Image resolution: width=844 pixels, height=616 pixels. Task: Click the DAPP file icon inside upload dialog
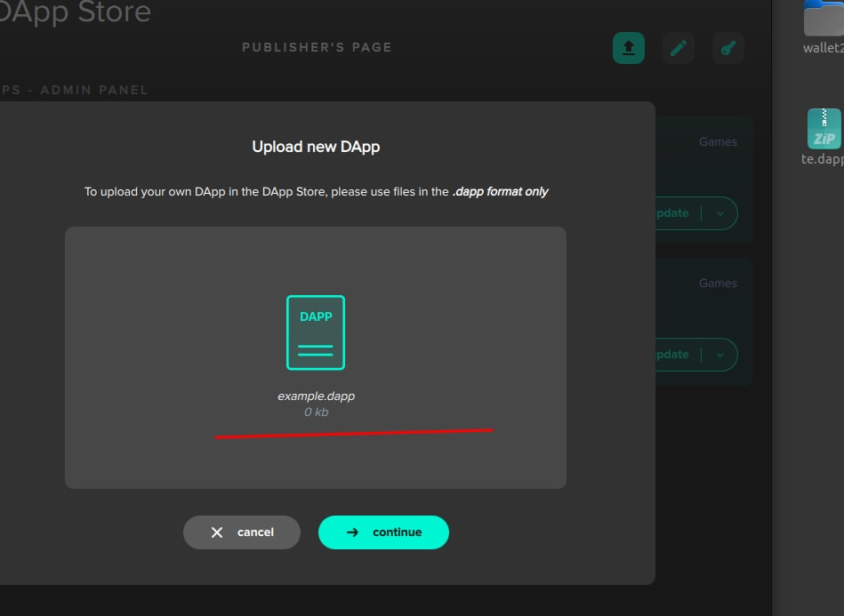point(315,332)
